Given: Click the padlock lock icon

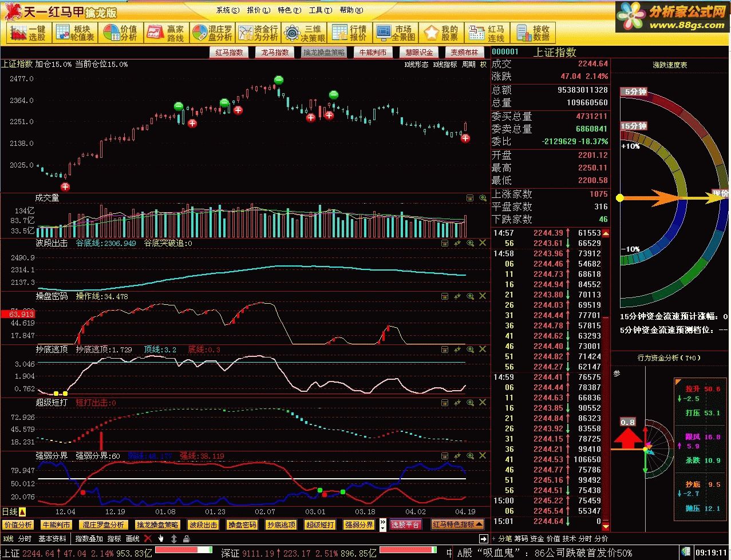Looking at the screenshot, I should coord(187,538).
